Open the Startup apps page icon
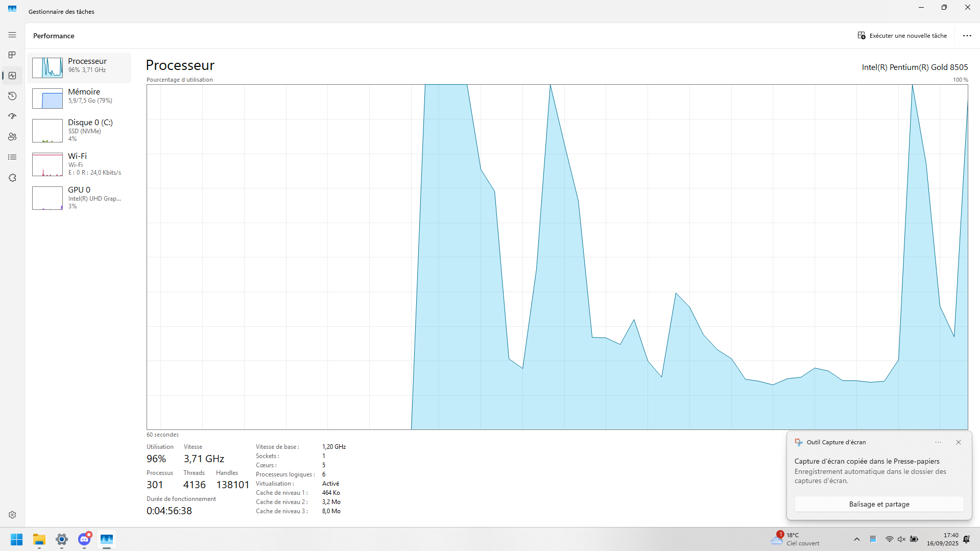The width and height of the screenshot is (980, 551). tap(12, 116)
